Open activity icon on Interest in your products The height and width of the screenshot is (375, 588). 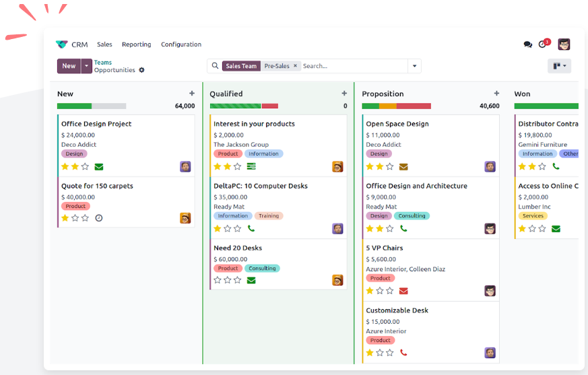pos(251,166)
